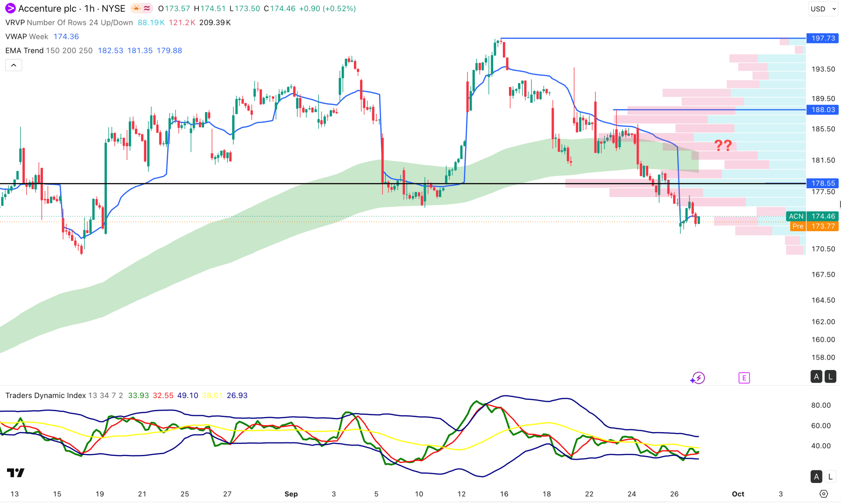Open the earnings E marker
This screenshot has width=841, height=504.
[744, 378]
